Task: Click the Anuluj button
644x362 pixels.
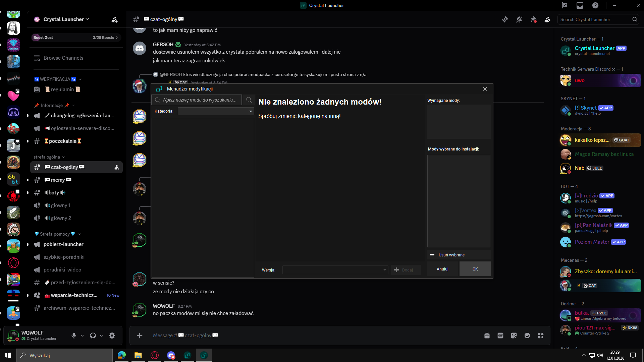Action: coord(442,269)
